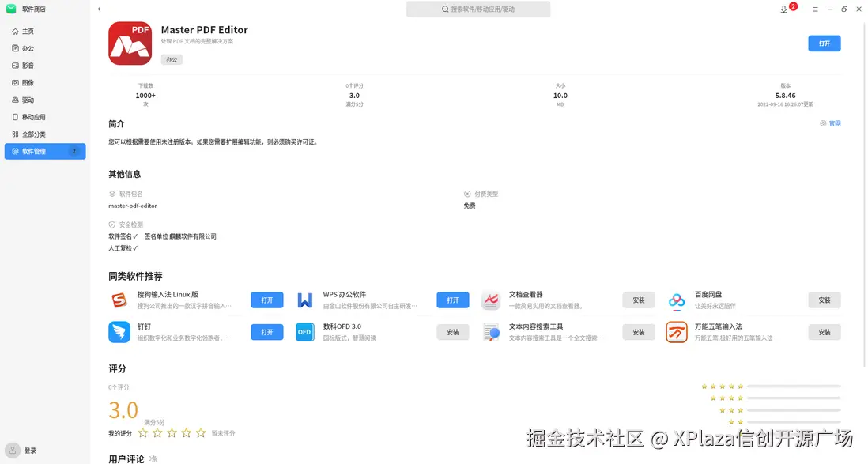
Task: Open 搜狗输入法 Linux 版 with 打开
Action: (267, 300)
